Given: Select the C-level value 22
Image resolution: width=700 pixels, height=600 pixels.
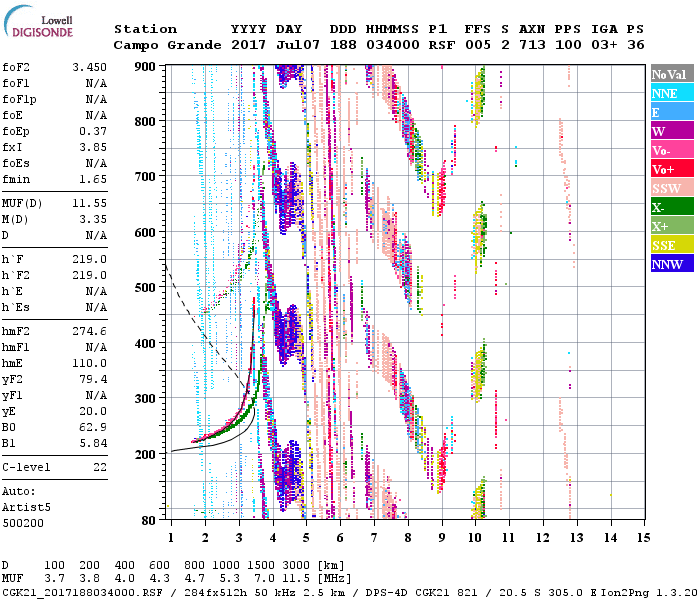Looking at the screenshot, I should pos(99,467).
